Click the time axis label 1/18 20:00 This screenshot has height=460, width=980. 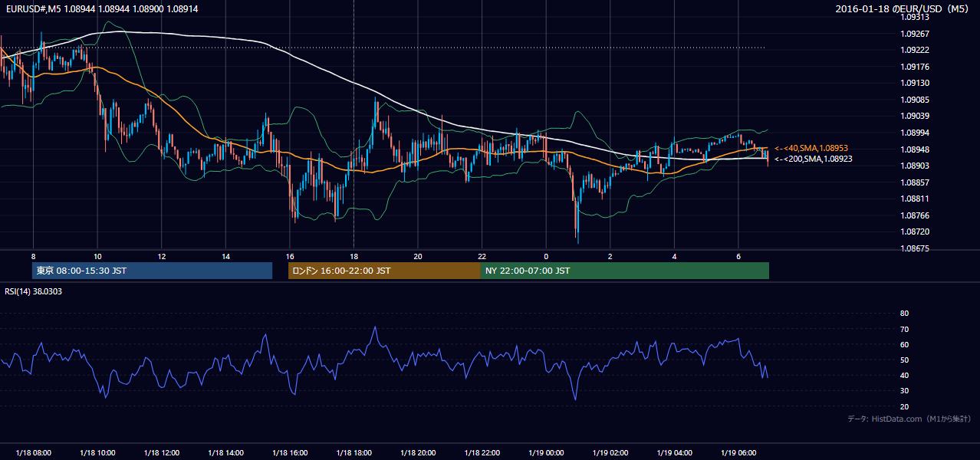418,453
